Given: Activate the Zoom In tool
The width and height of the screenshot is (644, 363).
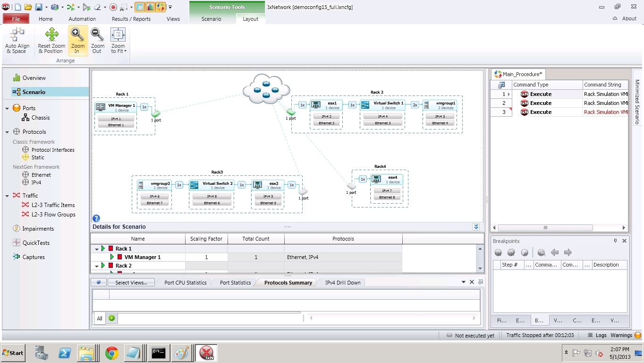Looking at the screenshot, I should coord(78,41).
